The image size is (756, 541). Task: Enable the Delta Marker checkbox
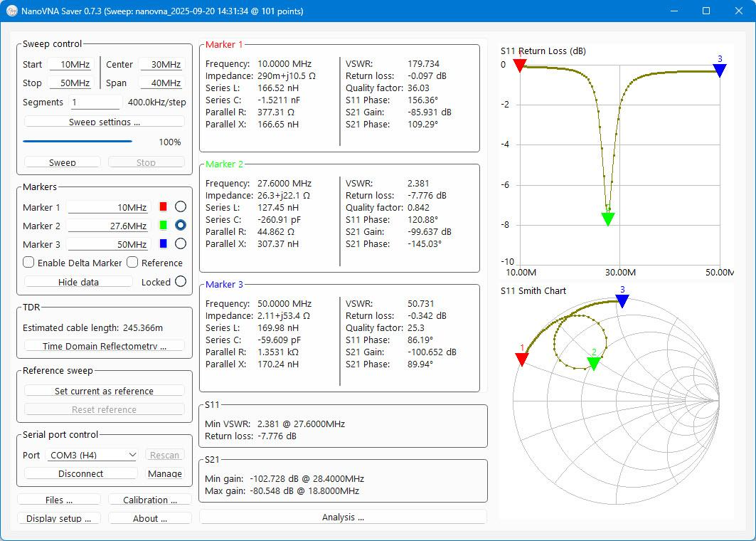[x=28, y=262]
